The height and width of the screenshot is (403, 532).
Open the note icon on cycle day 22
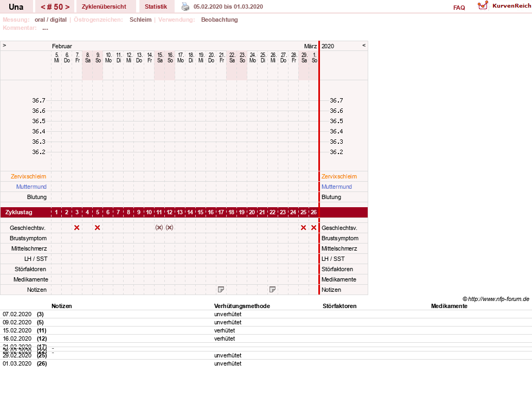[272, 289]
